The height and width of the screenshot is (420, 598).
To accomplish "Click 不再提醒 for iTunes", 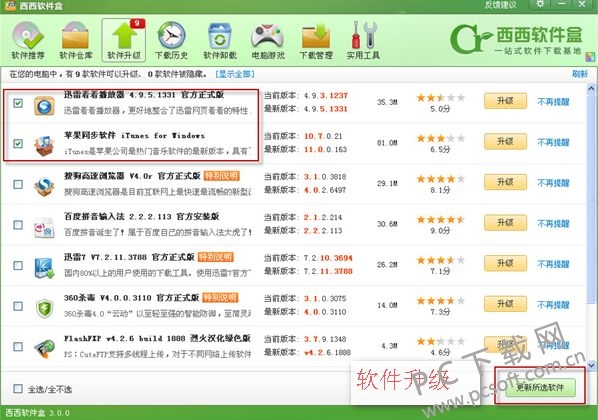I will [x=553, y=142].
